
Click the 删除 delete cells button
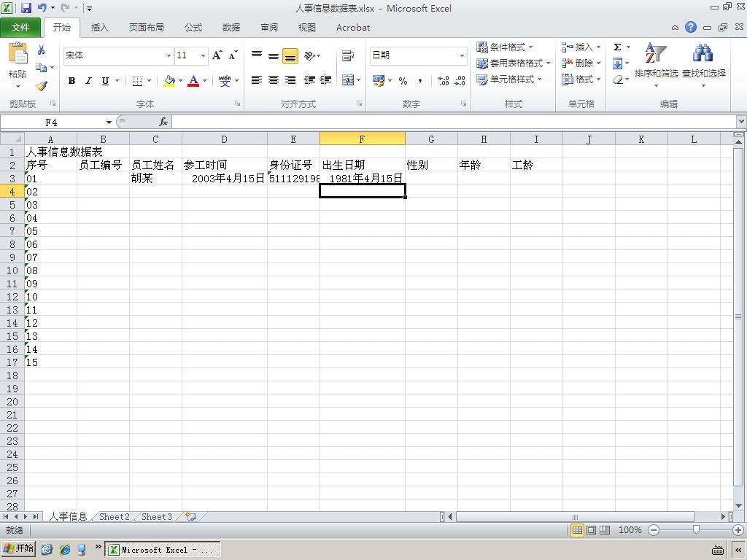point(581,63)
